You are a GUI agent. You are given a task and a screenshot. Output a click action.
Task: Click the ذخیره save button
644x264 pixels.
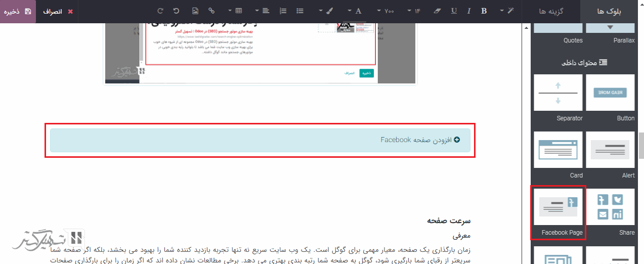[18, 11]
